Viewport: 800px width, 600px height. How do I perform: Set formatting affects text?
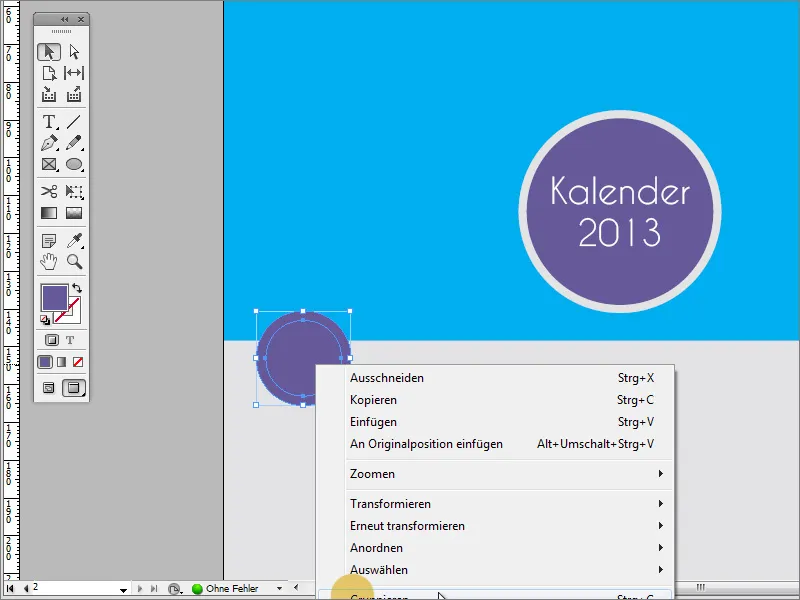click(70, 340)
